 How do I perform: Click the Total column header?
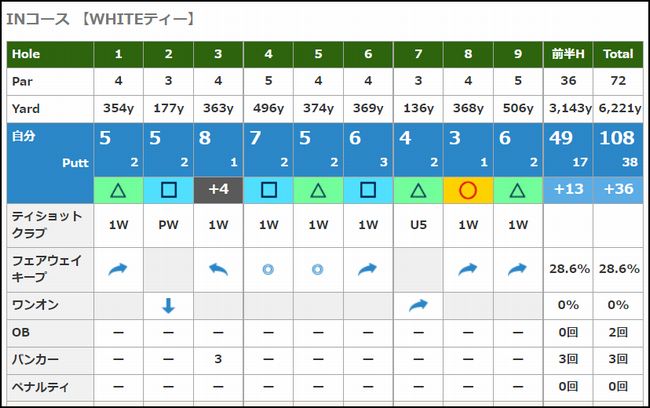click(618, 55)
